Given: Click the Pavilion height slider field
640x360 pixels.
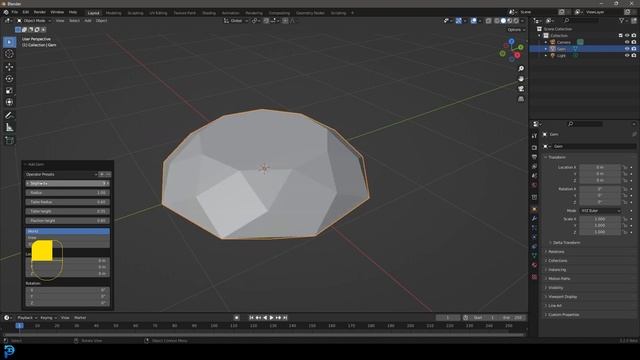Looking at the screenshot, I should pyautogui.click(x=68, y=221).
